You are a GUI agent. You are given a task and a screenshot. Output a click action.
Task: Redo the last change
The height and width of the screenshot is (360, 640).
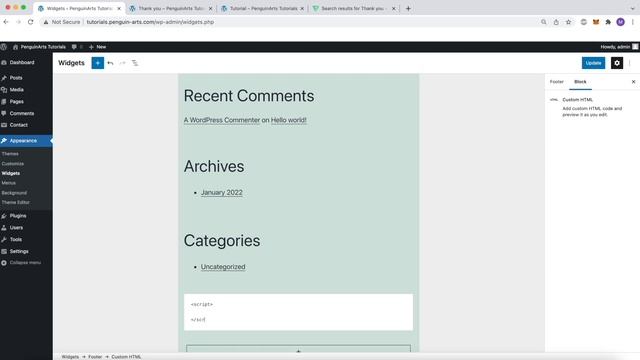(x=122, y=63)
